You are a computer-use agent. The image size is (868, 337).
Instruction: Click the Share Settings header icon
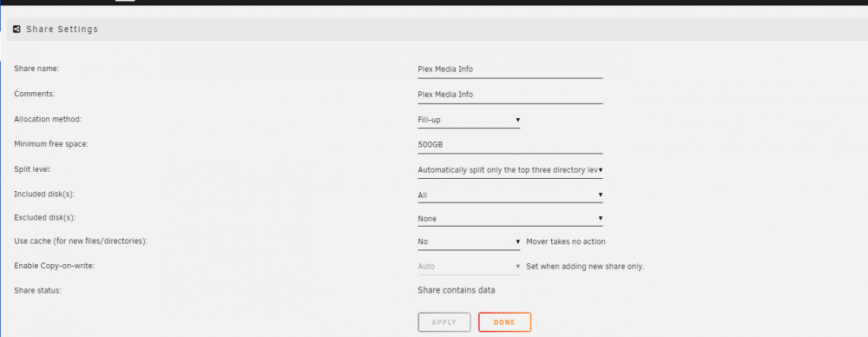[x=17, y=29]
